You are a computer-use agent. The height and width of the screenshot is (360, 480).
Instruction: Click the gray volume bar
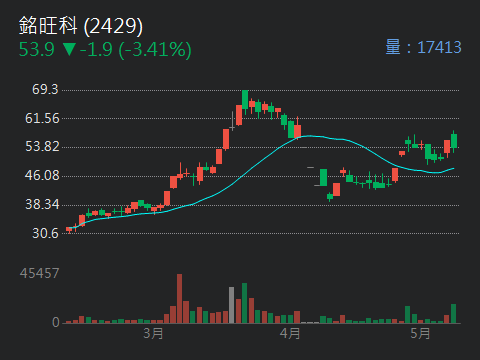click(x=231, y=305)
